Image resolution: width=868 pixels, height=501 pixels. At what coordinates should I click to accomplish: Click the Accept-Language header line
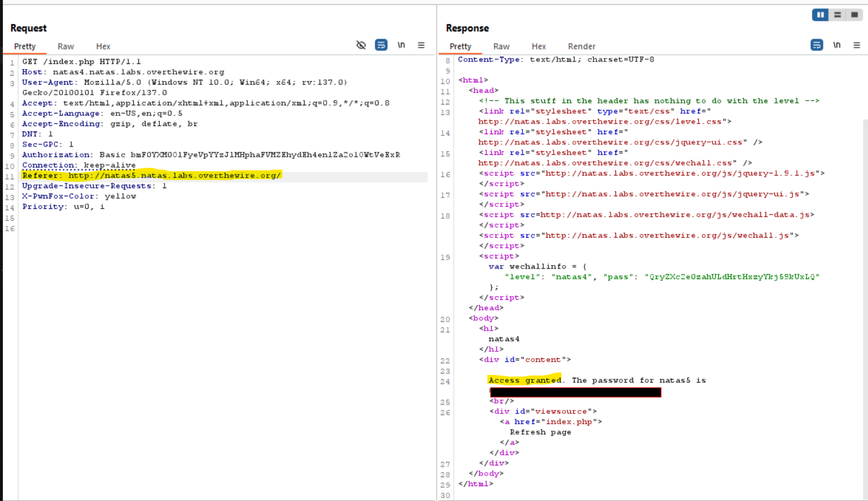click(102, 114)
